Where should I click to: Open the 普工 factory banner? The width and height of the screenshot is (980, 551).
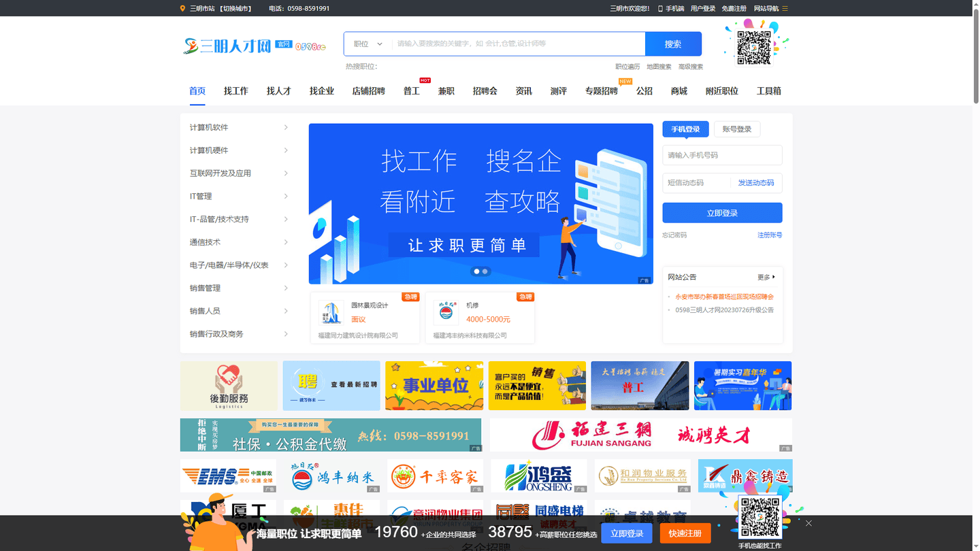[x=640, y=386]
